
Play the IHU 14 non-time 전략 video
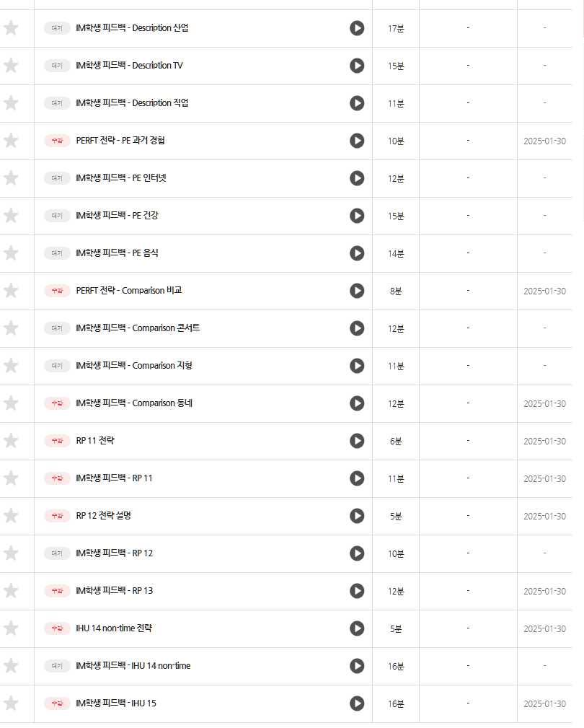(357, 628)
